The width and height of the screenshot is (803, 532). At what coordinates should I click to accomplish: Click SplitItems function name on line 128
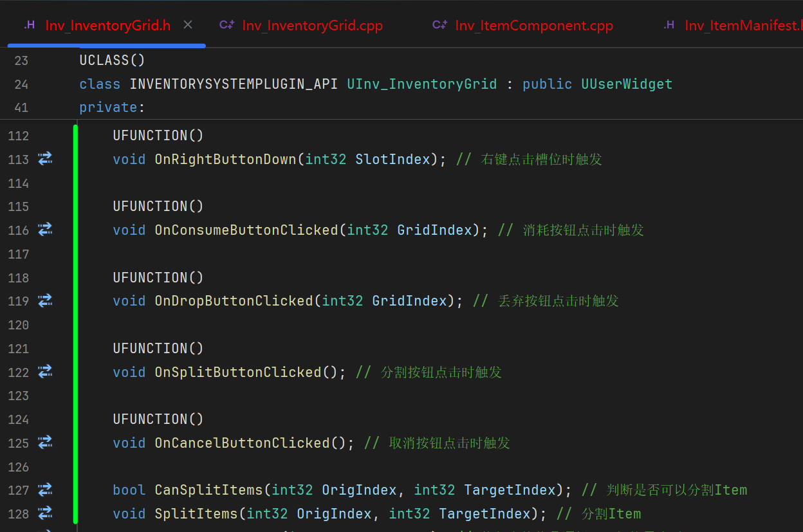(197, 513)
